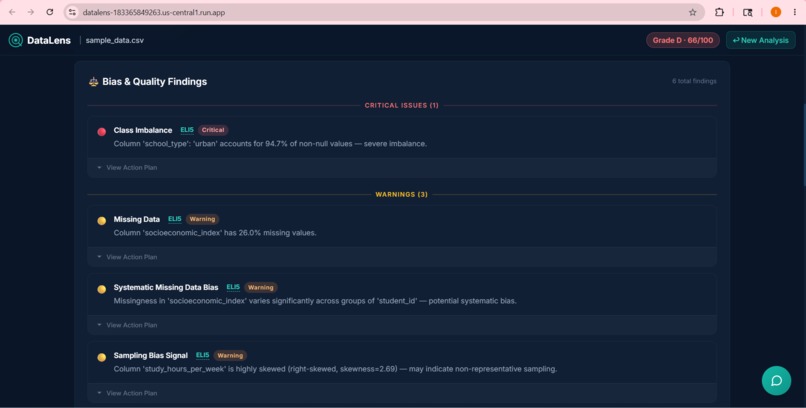Click Warning badge on Systematic Missing Data Bias

261,287
